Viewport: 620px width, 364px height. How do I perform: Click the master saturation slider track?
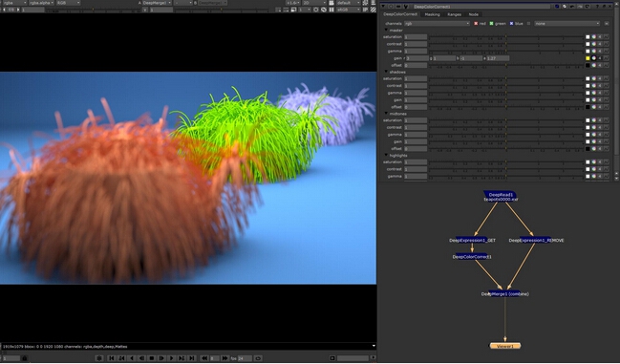click(506, 37)
